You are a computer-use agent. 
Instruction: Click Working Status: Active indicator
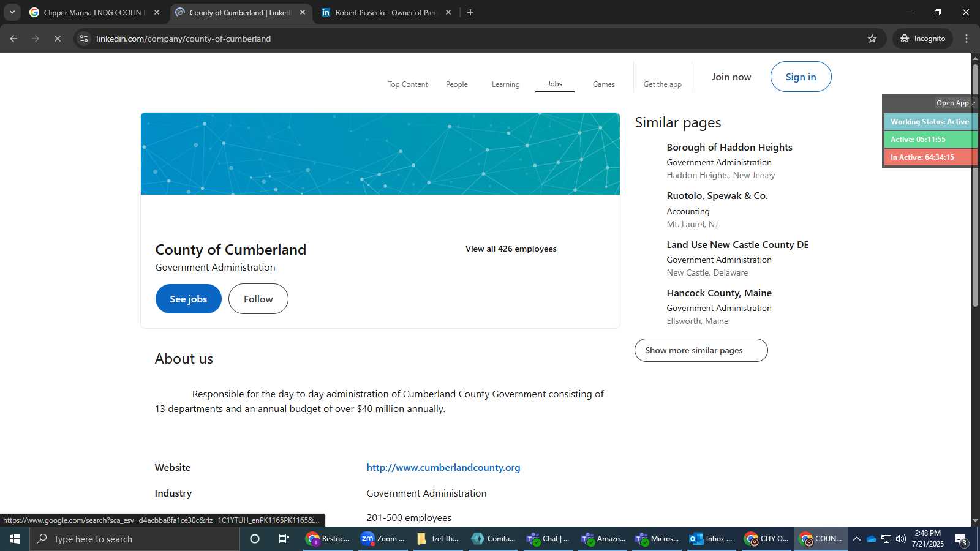[x=930, y=122]
